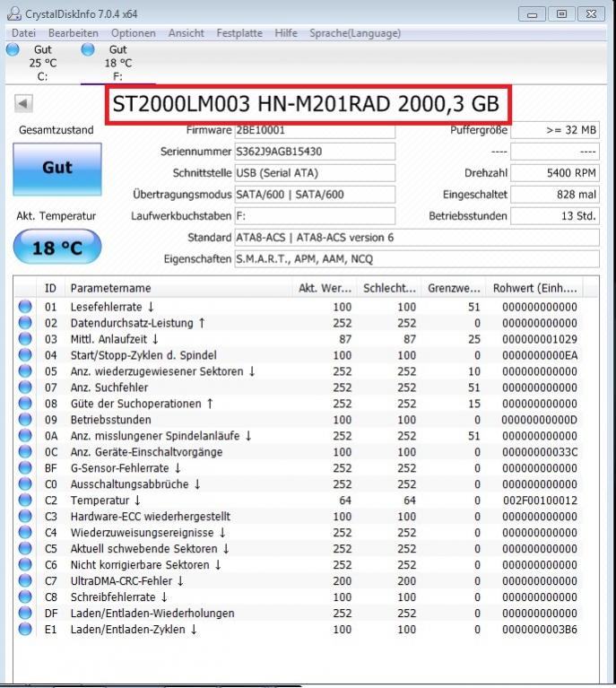The height and width of the screenshot is (688, 616).
Task: Select raw value 00000000033C of Geräte-Einschaltvorgänge
Action: pyautogui.click(x=540, y=452)
